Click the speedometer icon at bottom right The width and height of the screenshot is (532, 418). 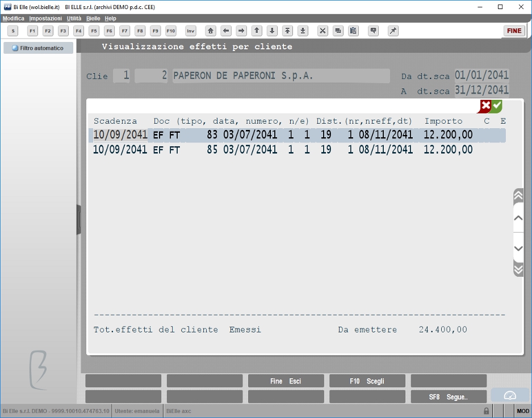pos(510,395)
